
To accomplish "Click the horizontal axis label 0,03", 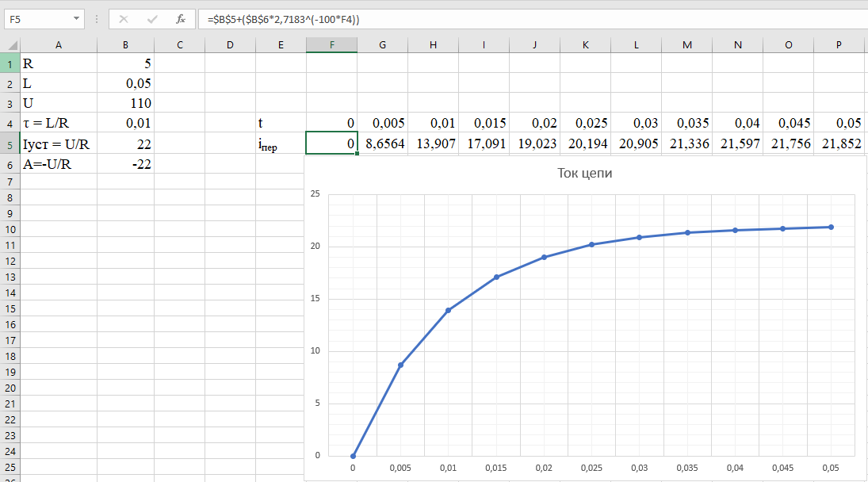I will coord(639,469).
